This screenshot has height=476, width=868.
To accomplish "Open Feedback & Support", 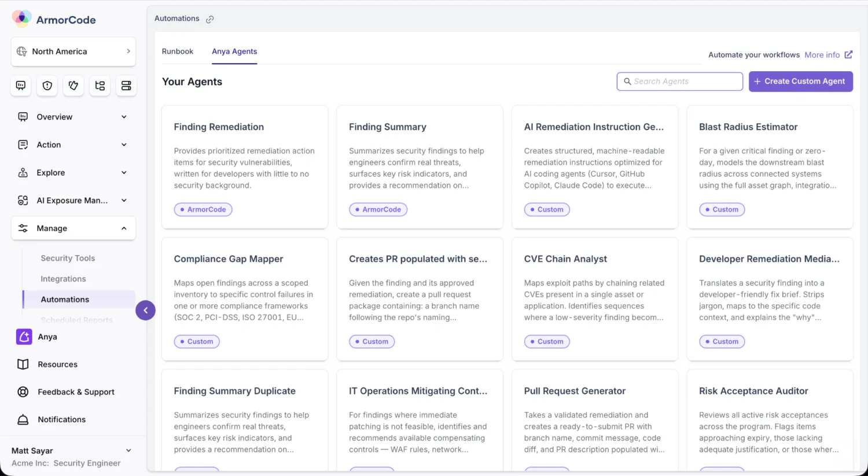I will [x=76, y=392].
